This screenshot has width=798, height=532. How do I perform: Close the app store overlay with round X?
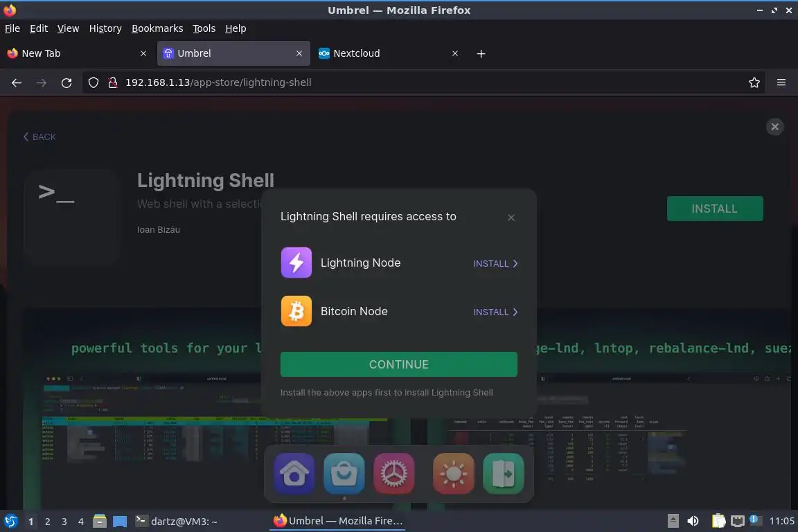[774, 127]
